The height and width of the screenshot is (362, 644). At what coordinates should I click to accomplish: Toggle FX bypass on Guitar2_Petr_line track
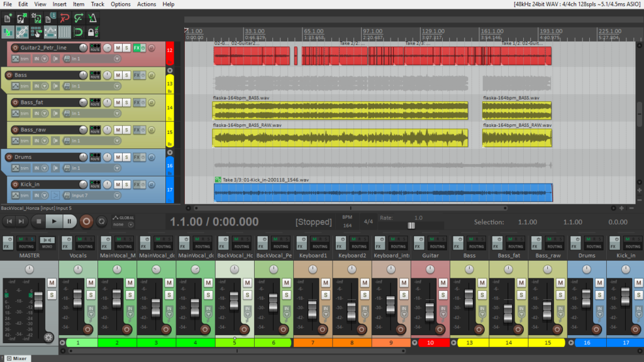pyautogui.click(x=143, y=48)
